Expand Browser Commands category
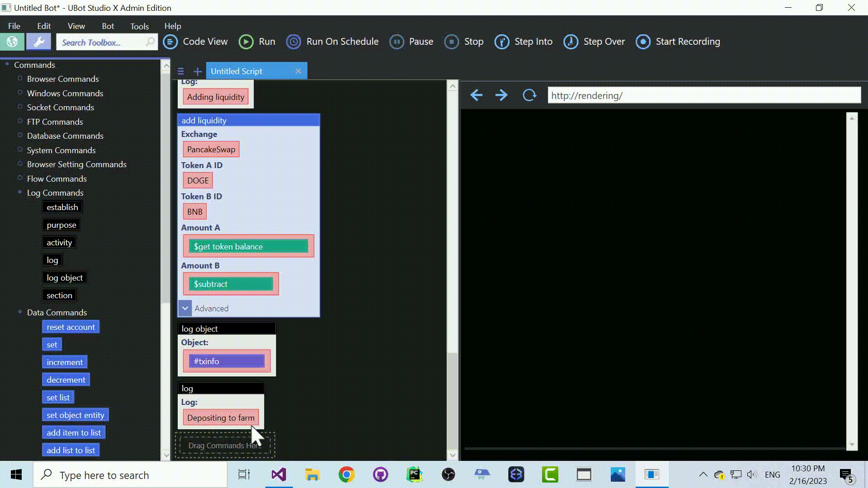The height and width of the screenshot is (488, 868). [20, 79]
